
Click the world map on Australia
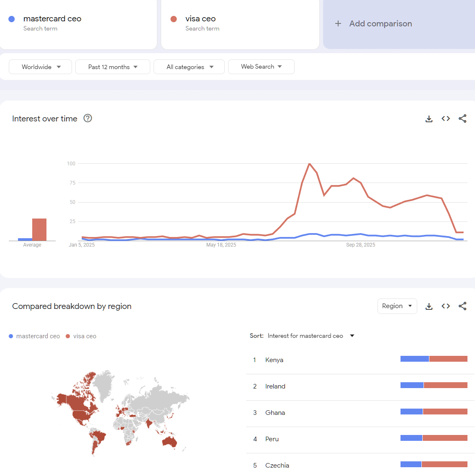tap(169, 441)
